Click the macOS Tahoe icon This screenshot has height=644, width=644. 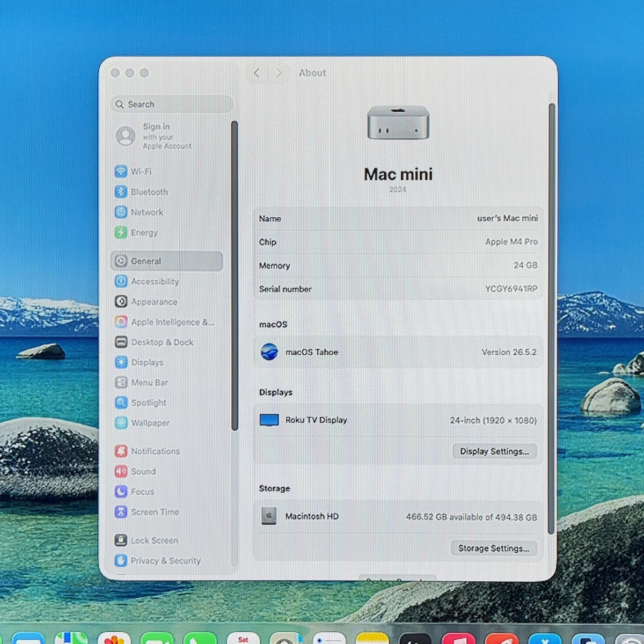[269, 352]
